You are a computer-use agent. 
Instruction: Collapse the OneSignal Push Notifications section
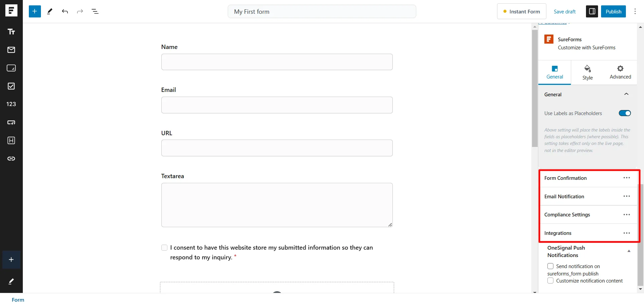629,251
